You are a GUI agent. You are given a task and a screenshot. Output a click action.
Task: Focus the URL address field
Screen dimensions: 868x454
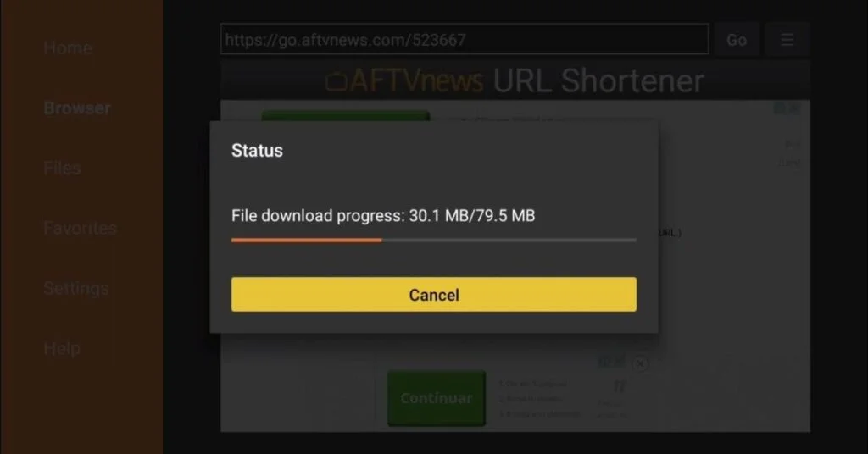(x=465, y=39)
